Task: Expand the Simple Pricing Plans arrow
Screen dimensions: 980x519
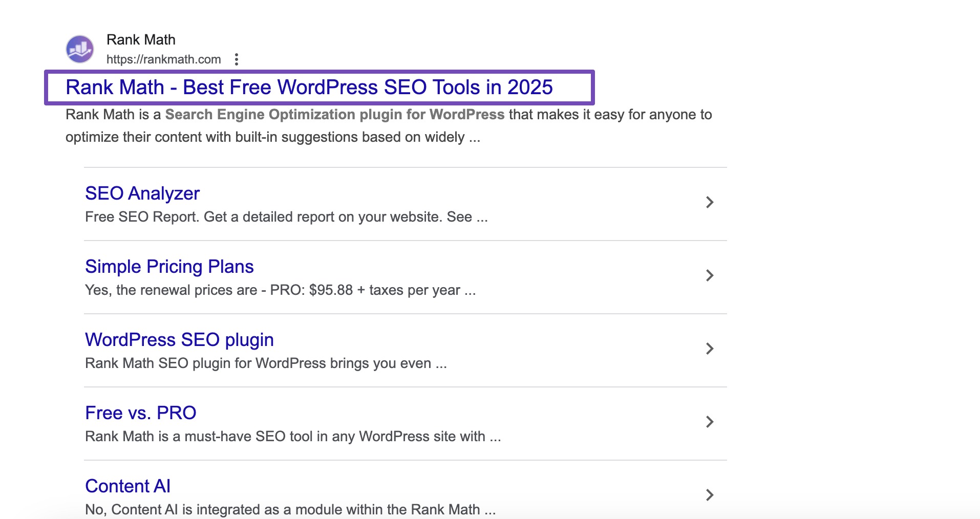Action: pos(709,275)
